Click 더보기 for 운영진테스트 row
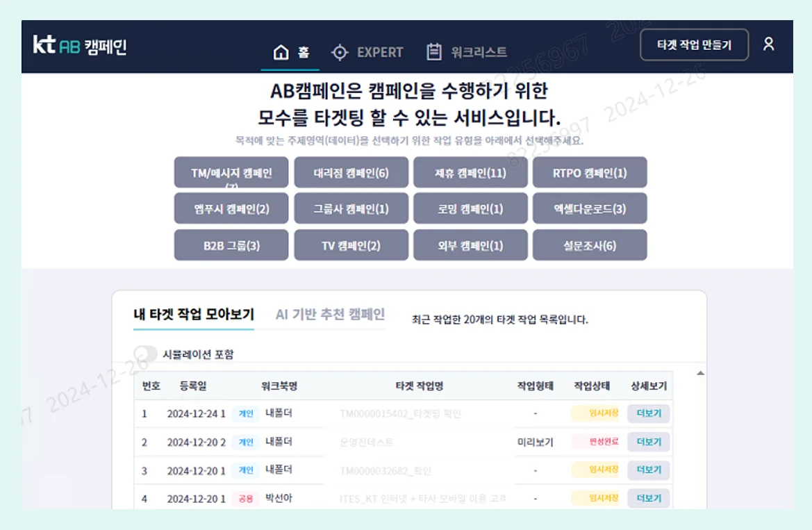 pyautogui.click(x=647, y=442)
